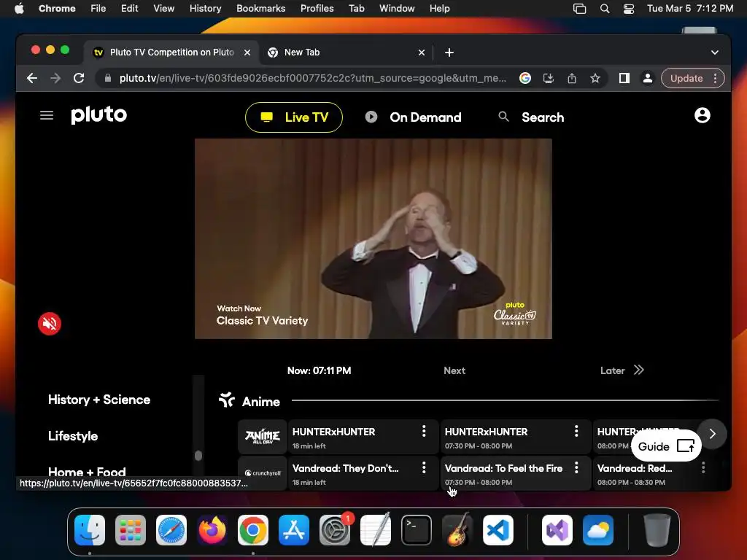Open GarageBand from the Dock

(x=457, y=529)
